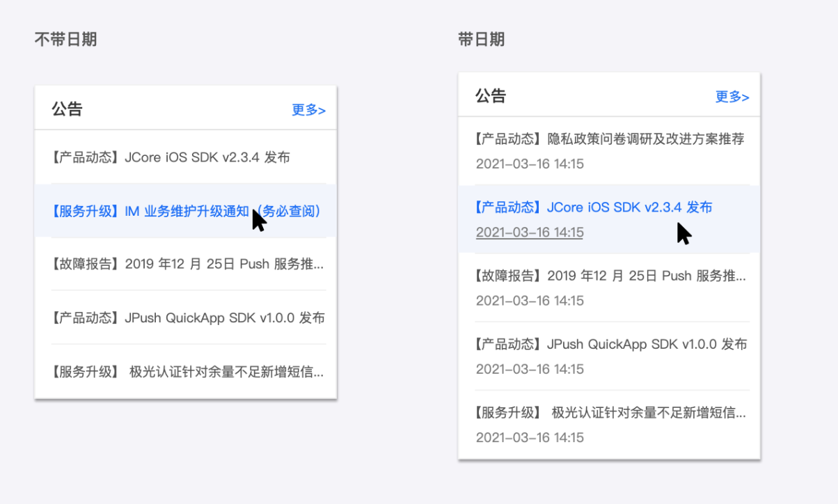
Task: Open 更多 link in the no-date 公告 panel
Action: 308,110
